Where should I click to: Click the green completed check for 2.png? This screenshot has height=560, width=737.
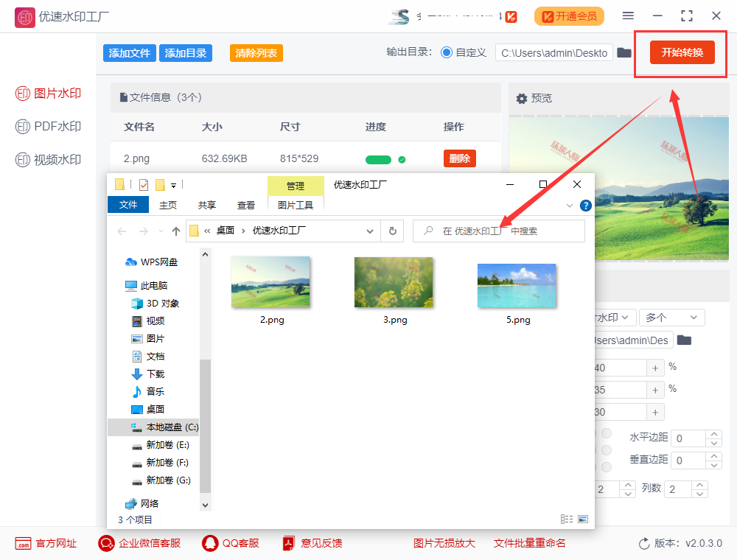[402, 160]
